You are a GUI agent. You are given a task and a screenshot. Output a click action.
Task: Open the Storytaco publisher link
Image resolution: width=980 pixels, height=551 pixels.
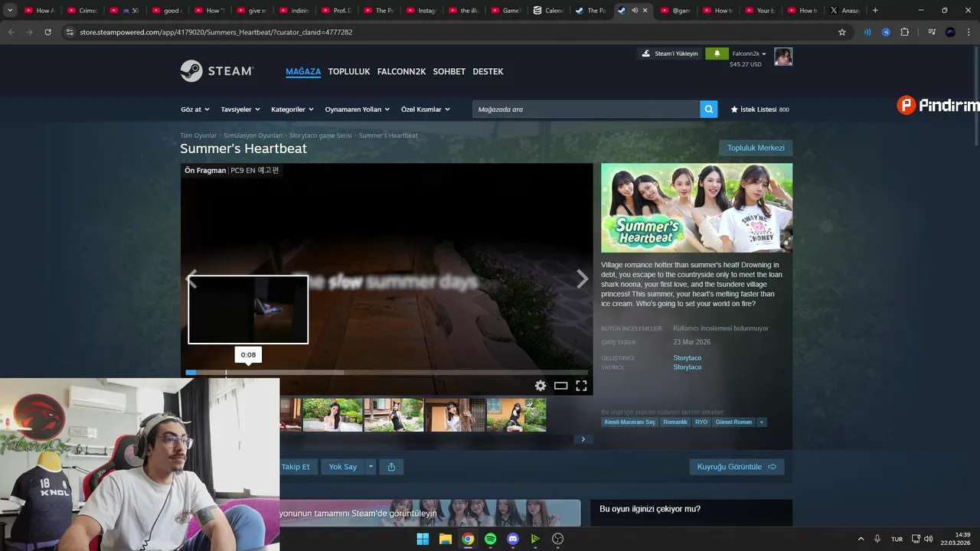click(x=687, y=367)
